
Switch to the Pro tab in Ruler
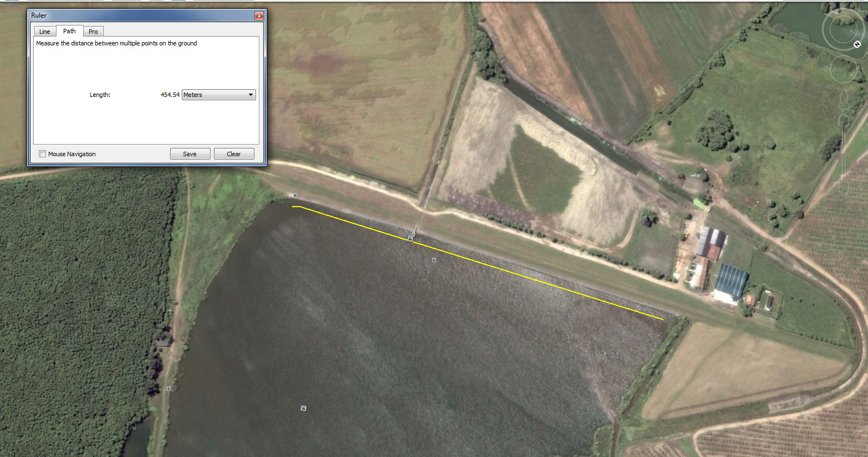pyautogui.click(x=93, y=32)
